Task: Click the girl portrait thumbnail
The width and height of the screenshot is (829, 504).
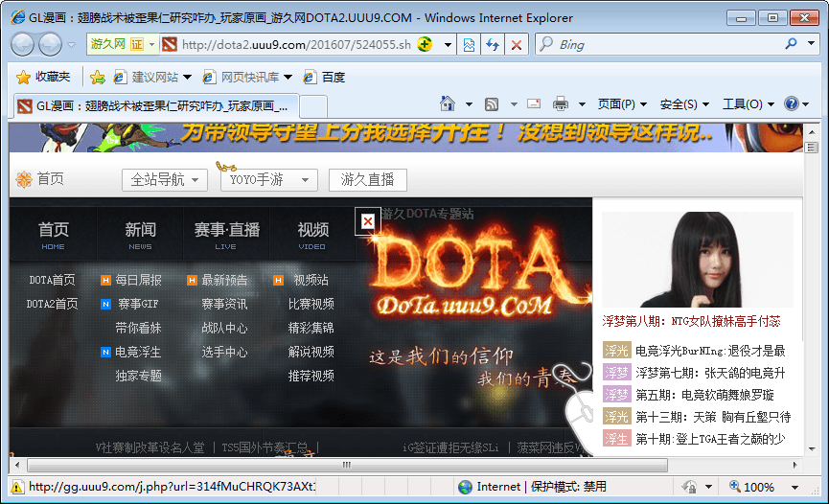Action: point(698,259)
